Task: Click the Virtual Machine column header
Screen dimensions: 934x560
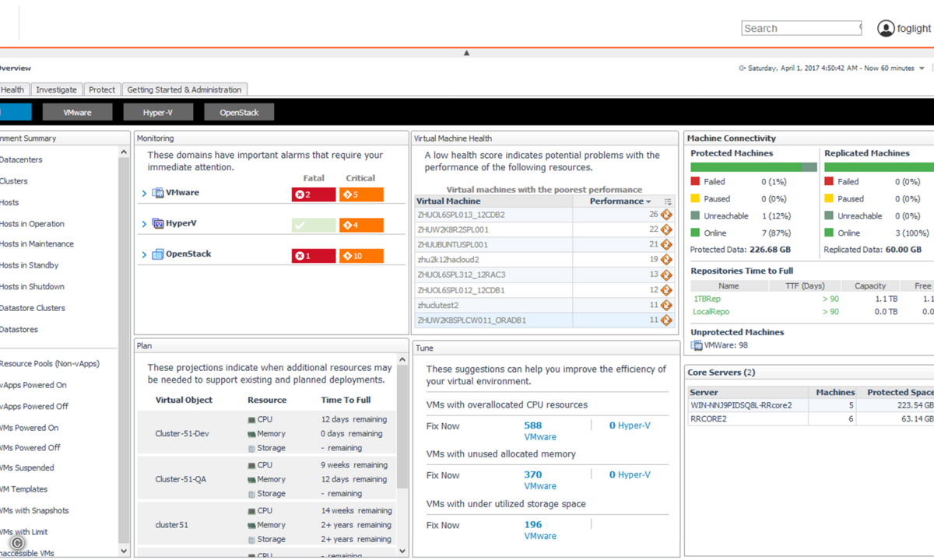Action: (494, 201)
